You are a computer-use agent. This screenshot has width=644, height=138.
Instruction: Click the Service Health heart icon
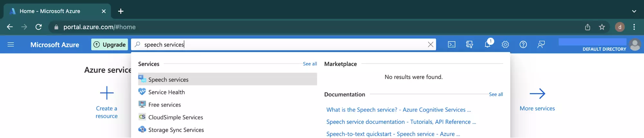(142, 92)
